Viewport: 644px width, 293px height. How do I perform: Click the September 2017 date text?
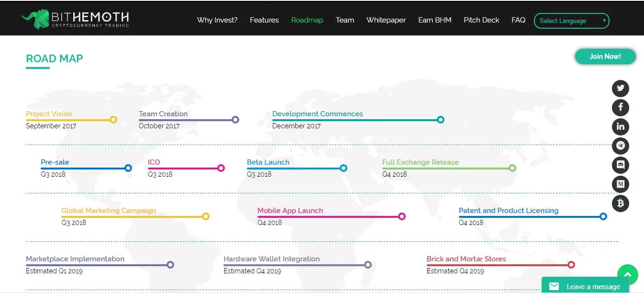tap(51, 126)
